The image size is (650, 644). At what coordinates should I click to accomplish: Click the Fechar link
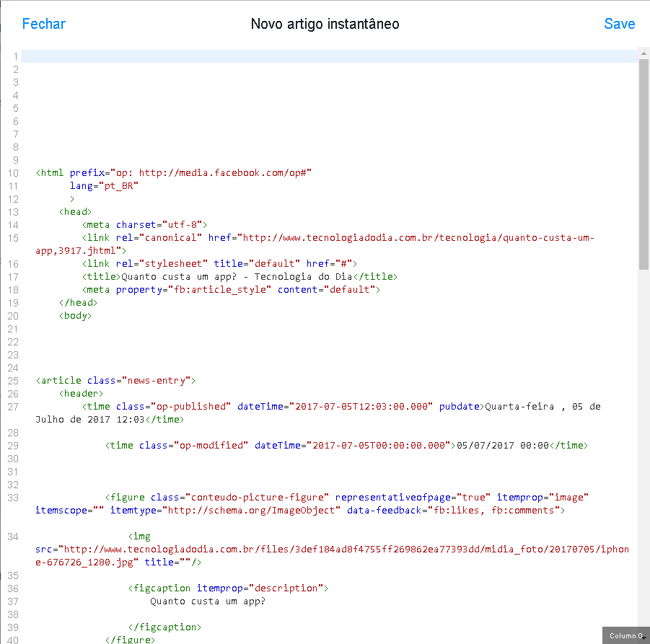pos(43,24)
